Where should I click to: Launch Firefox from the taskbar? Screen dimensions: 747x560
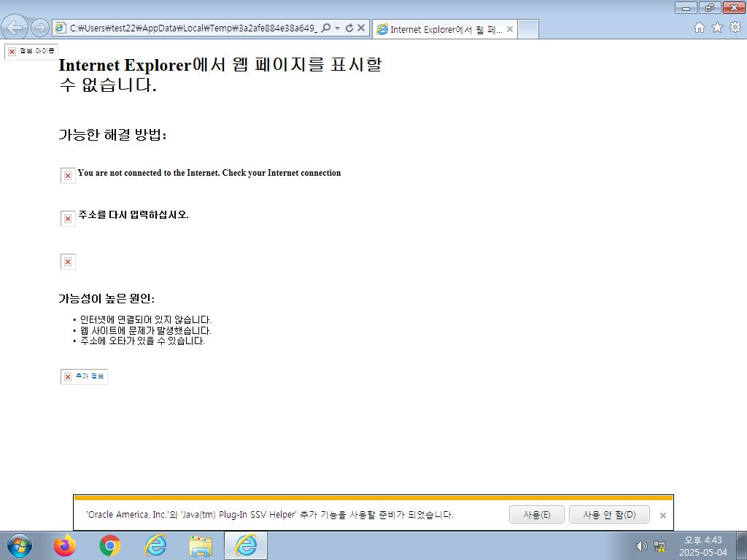pyautogui.click(x=64, y=545)
